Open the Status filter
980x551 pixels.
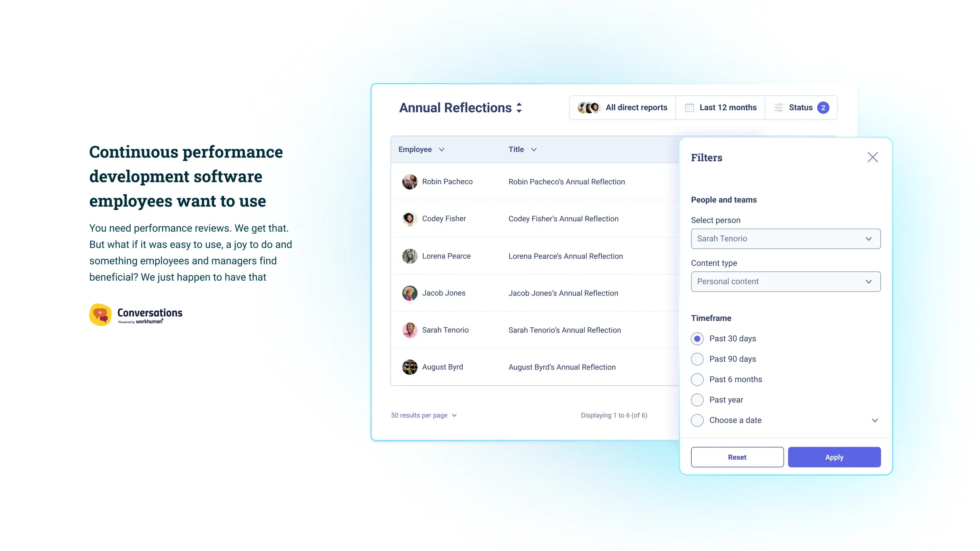[801, 108]
